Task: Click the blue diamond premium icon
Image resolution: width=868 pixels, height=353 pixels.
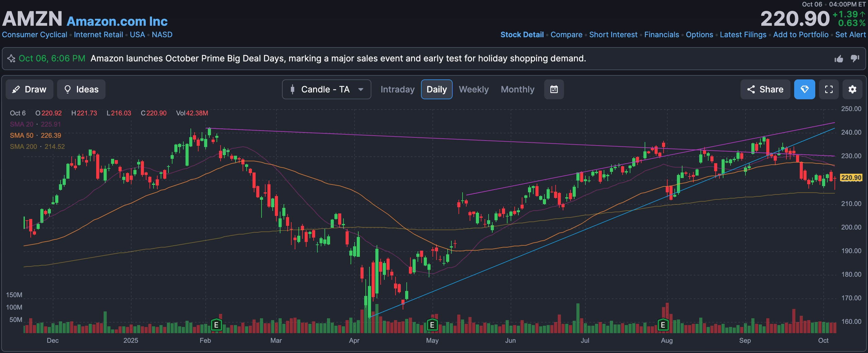Action: click(x=804, y=89)
